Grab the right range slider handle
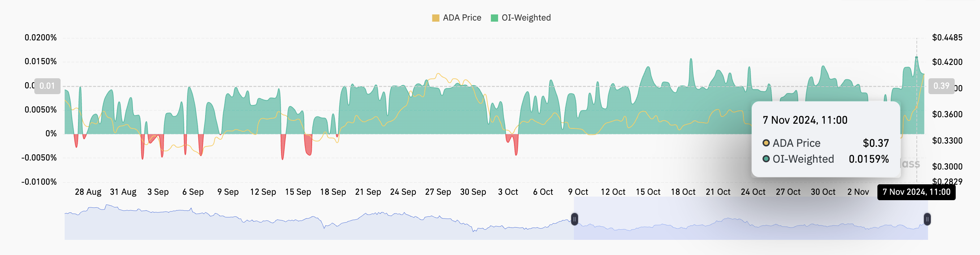980x255 pixels. click(x=927, y=219)
